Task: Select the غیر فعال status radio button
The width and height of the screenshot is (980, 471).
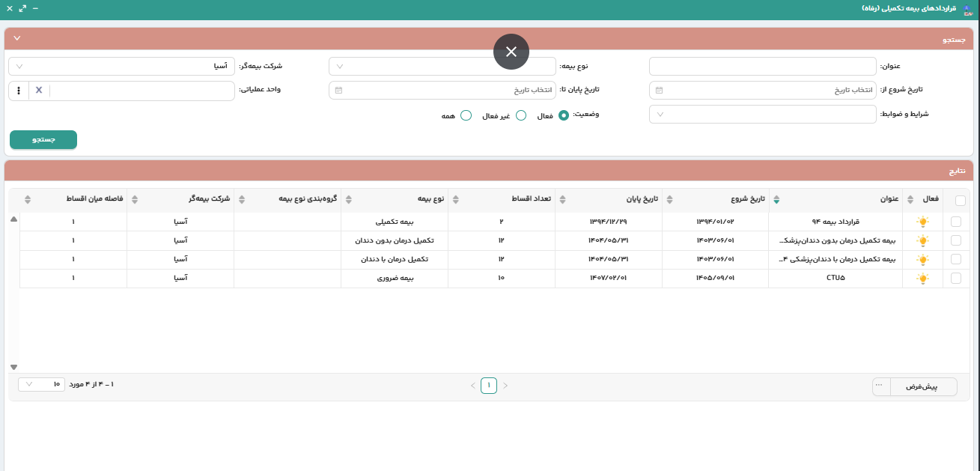Action: click(521, 115)
